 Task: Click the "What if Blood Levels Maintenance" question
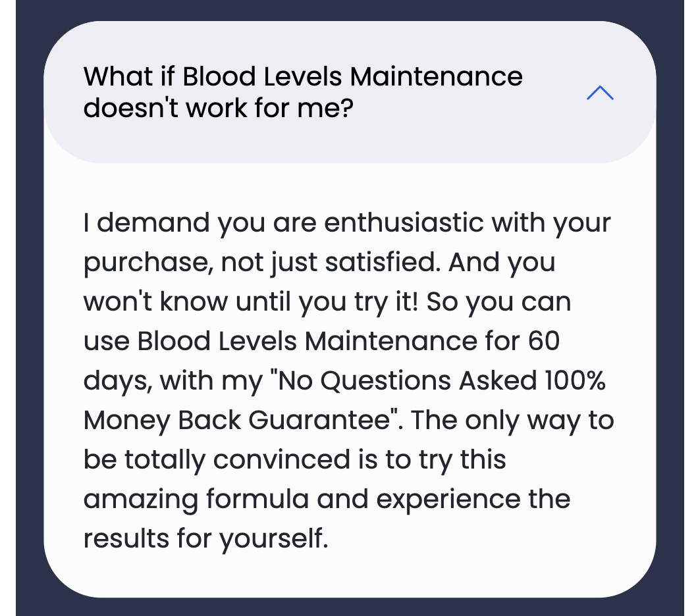point(303,77)
